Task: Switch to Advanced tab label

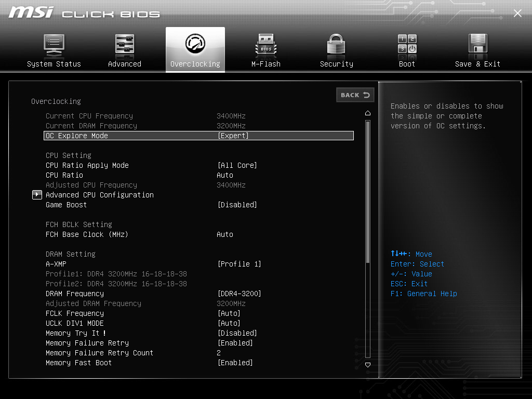Action: [125, 64]
